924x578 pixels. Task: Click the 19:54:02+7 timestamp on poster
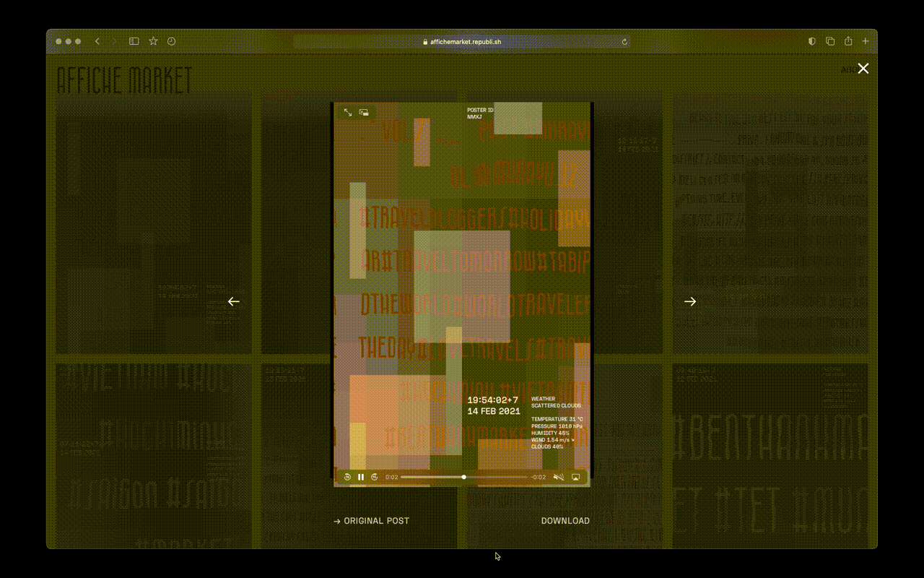[493, 400]
